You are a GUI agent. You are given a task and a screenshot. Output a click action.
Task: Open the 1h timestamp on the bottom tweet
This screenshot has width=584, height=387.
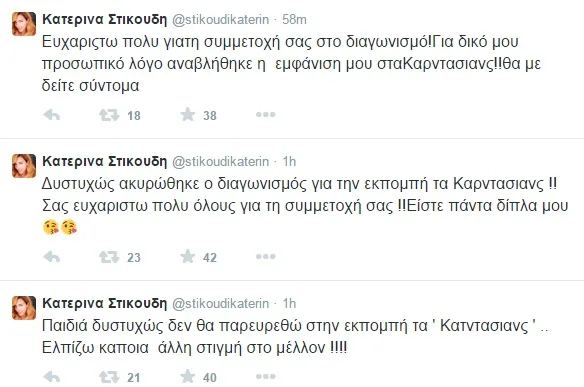click(x=289, y=303)
